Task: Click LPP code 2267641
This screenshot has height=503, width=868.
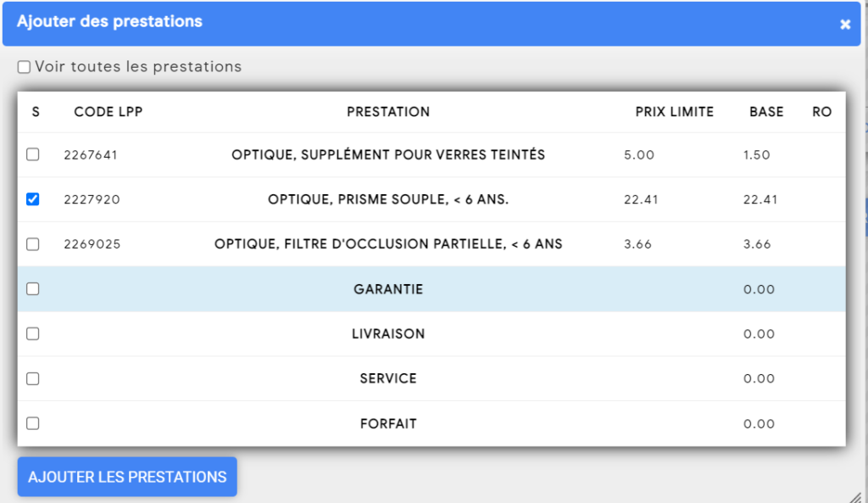Action: pos(91,155)
